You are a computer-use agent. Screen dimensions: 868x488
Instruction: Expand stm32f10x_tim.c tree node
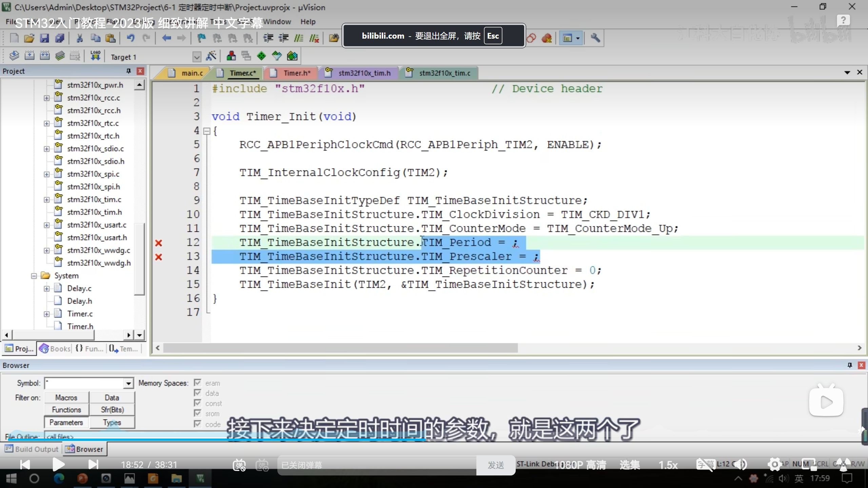46,200
